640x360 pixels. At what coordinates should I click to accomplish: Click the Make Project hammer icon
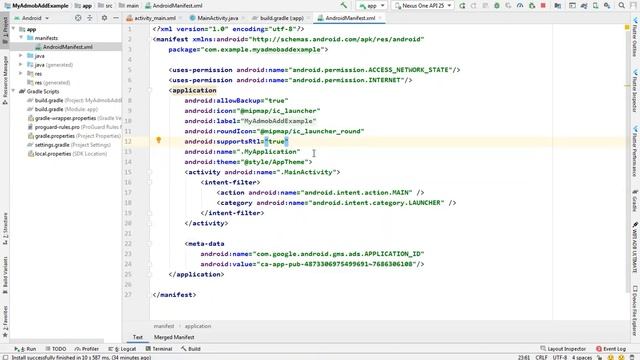[344, 5]
